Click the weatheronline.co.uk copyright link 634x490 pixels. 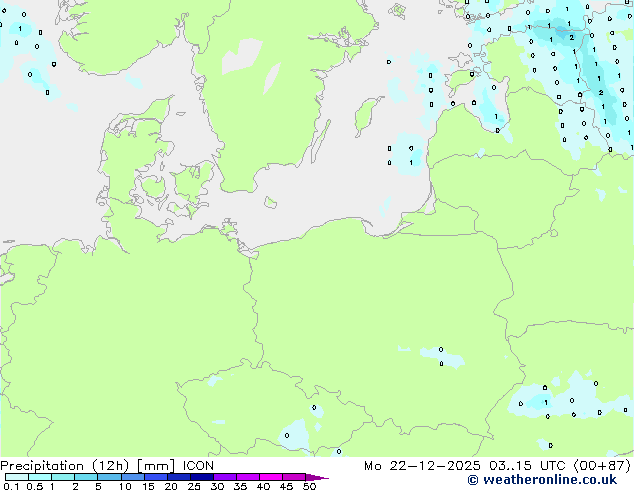point(542,480)
